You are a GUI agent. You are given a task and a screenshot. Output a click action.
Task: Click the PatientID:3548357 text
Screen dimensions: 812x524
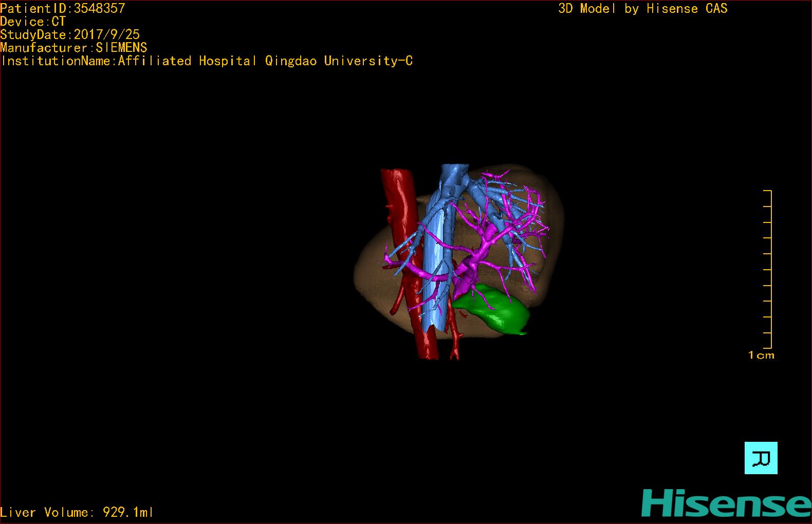[63, 8]
